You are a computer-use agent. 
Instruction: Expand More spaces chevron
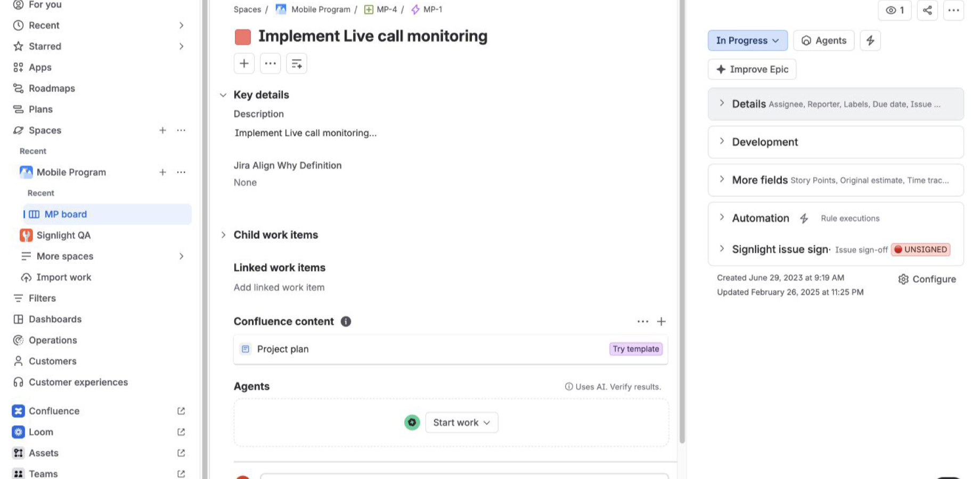coord(182,257)
